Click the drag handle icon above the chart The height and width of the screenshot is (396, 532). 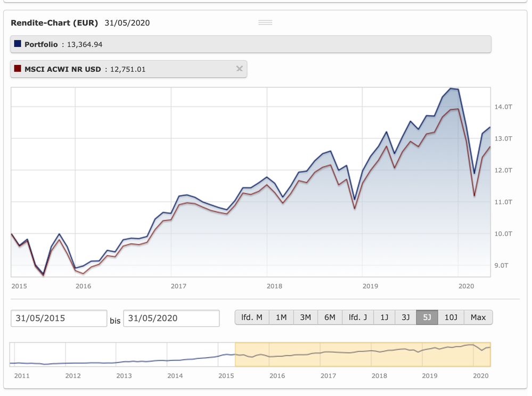coord(265,22)
